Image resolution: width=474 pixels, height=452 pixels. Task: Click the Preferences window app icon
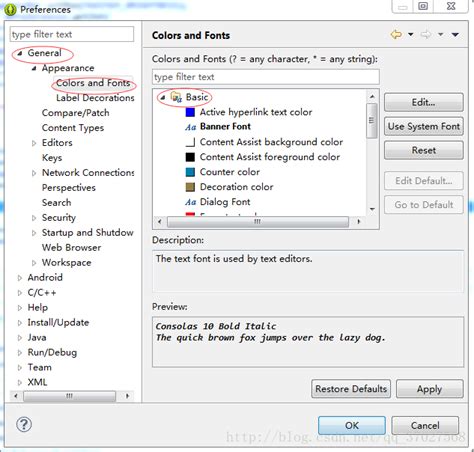coord(10,10)
